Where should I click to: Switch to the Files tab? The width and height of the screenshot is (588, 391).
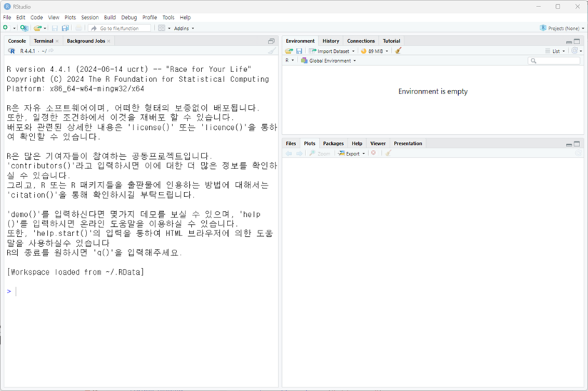[x=290, y=143]
